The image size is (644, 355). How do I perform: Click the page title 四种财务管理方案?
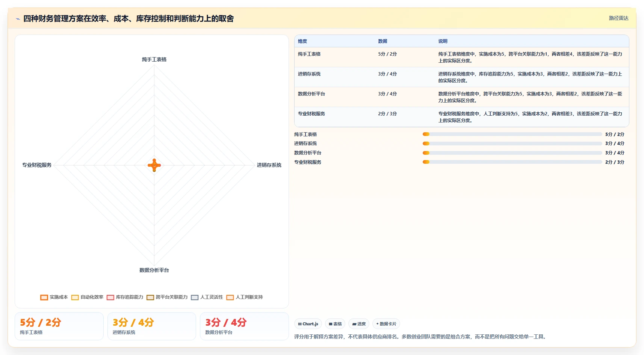coord(128,18)
